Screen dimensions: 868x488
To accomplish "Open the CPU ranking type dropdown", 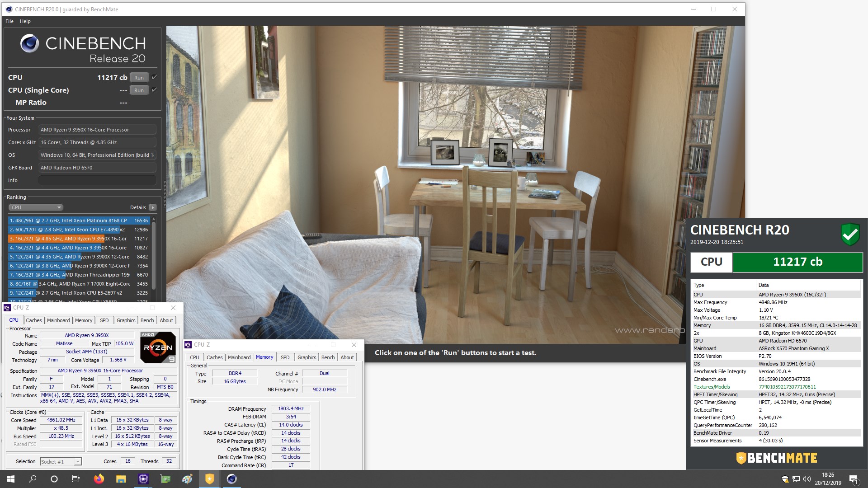I will tap(35, 207).
